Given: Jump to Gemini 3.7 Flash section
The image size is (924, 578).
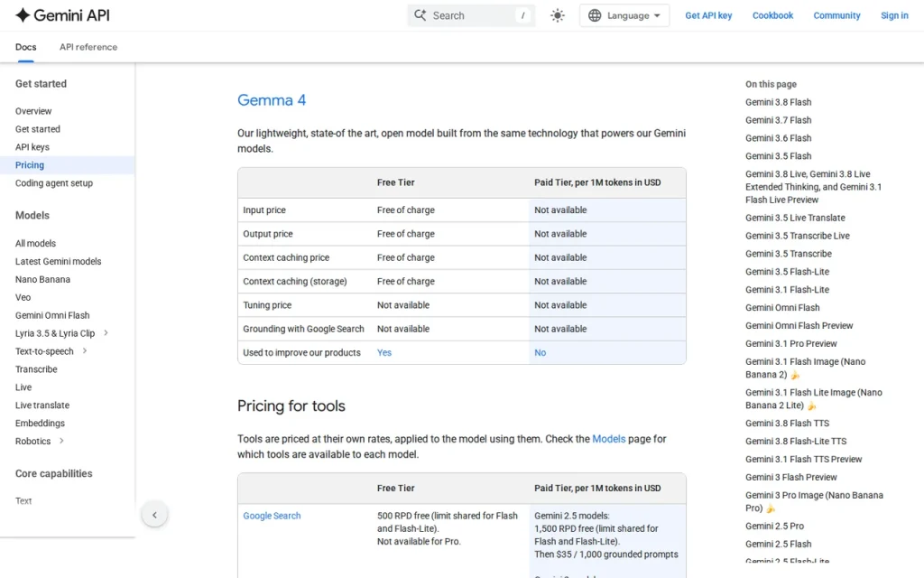Looking at the screenshot, I should pyautogui.click(x=779, y=120).
